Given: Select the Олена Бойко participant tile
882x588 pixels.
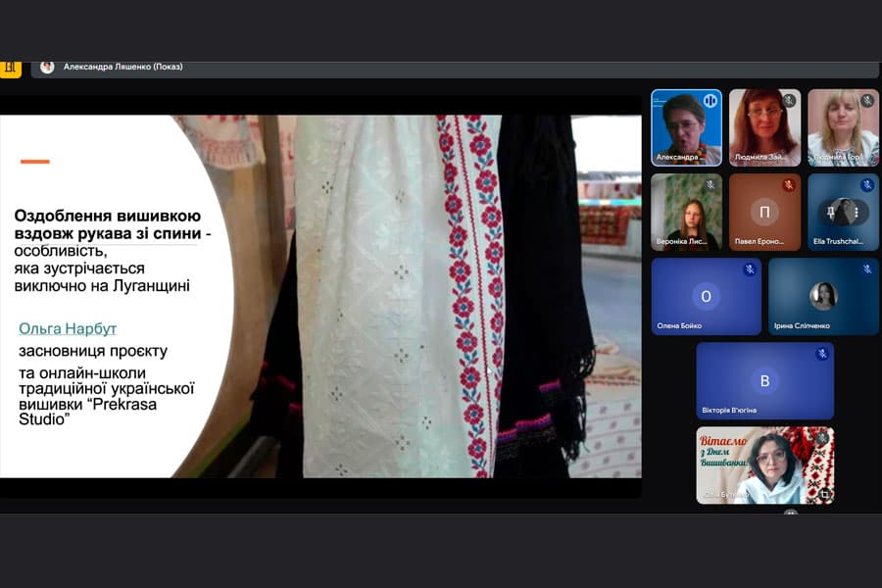Looking at the screenshot, I should click(x=706, y=297).
